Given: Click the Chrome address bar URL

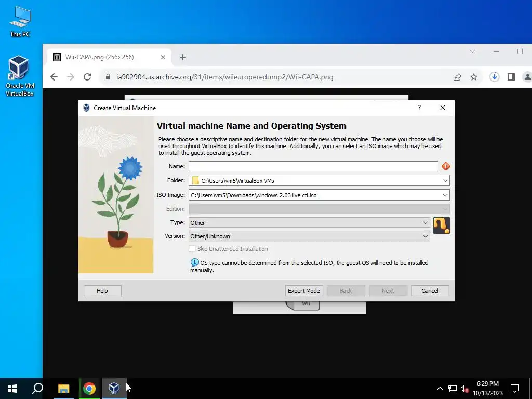Looking at the screenshot, I should (224, 77).
